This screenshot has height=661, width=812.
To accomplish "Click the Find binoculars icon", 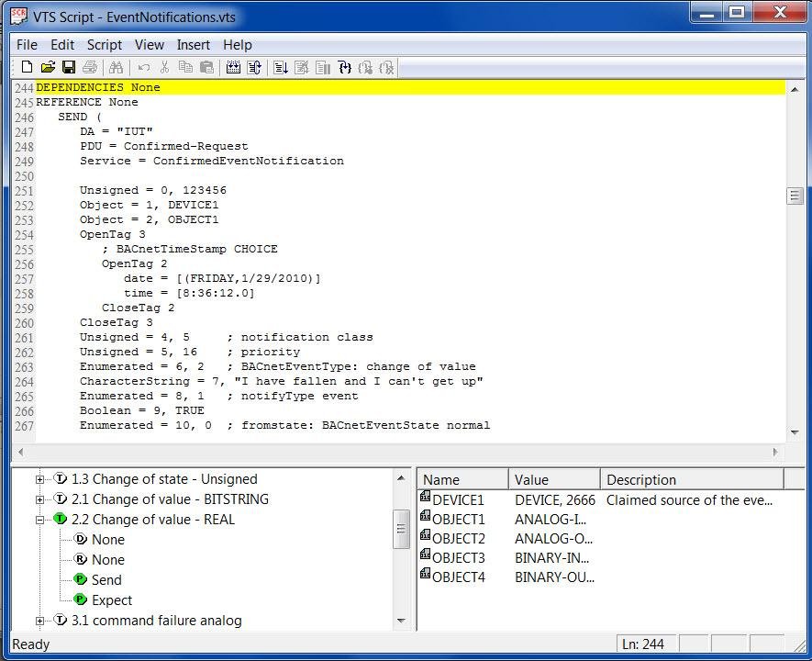I will coord(116,67).
